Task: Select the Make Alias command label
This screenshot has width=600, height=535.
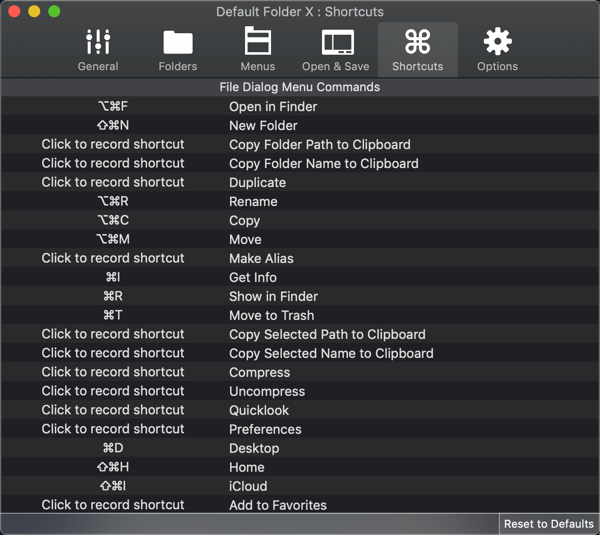Action: pyautogui.click(x=261, y=259)
